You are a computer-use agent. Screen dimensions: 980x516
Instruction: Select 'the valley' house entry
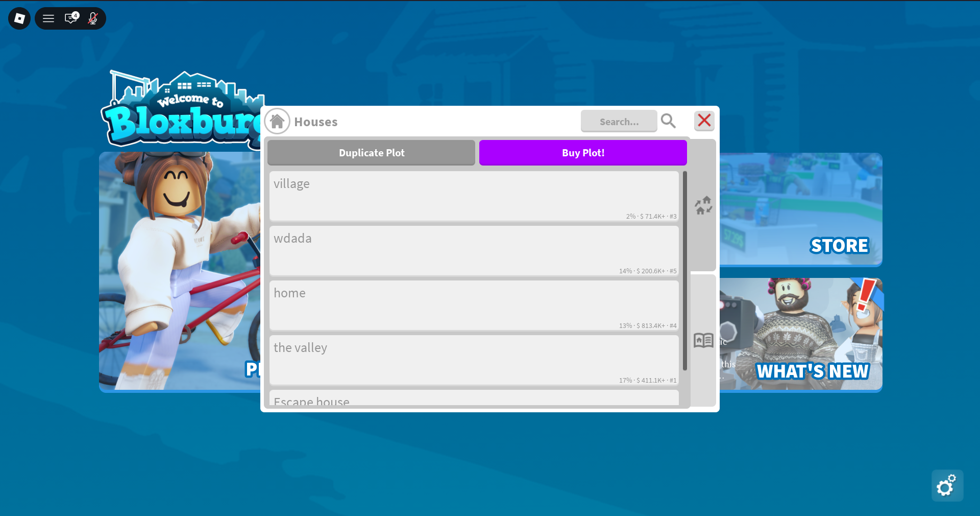pos(474,360)
